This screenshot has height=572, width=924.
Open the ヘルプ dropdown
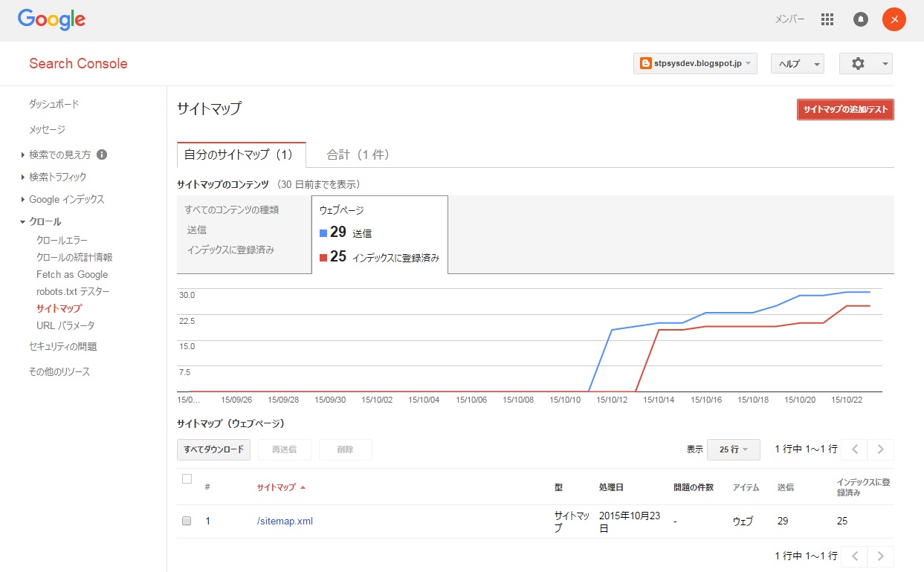pyautogui.click(x=798, y=64)
